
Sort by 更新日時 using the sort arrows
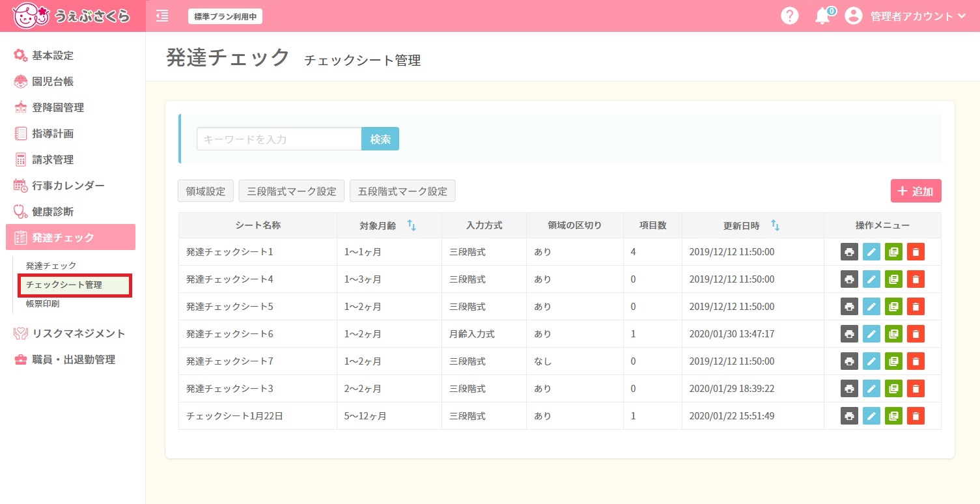pos(775,225)
